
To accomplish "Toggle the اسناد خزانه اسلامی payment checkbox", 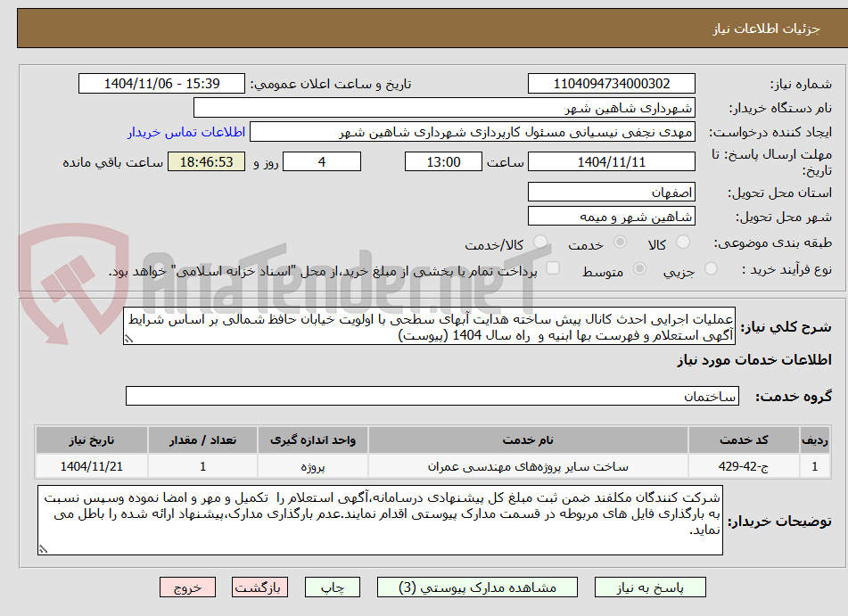I will pos(553,268).
